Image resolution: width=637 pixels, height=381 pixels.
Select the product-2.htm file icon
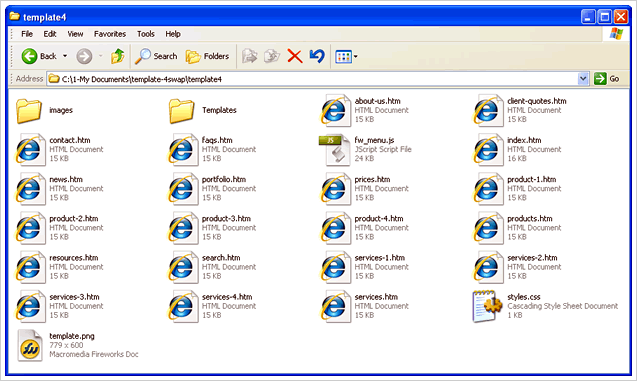pos(30,228)
